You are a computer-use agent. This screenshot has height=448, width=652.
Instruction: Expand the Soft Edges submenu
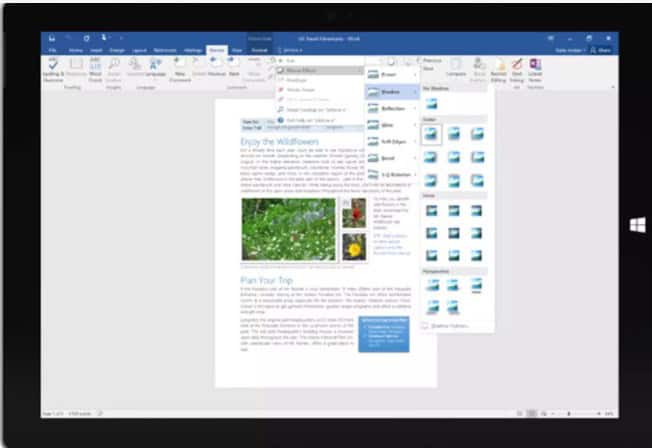click(392, 141)
